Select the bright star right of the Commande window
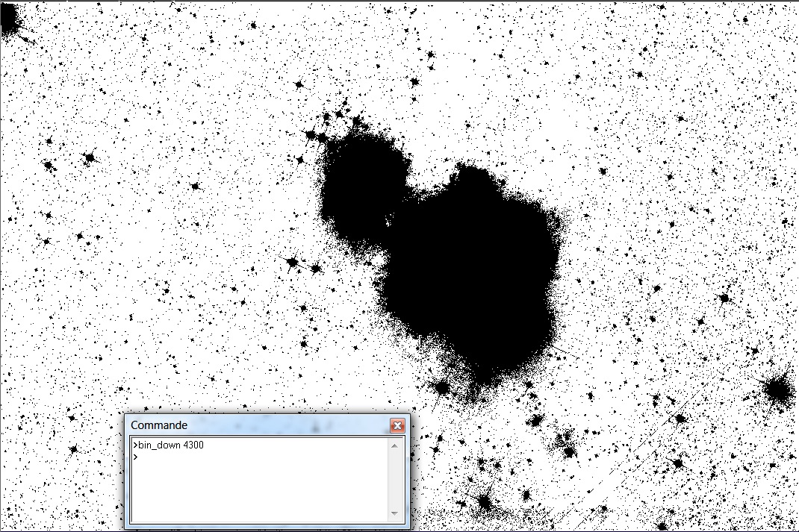This screenshot has height=532, width=799. (x=484, y=501)
